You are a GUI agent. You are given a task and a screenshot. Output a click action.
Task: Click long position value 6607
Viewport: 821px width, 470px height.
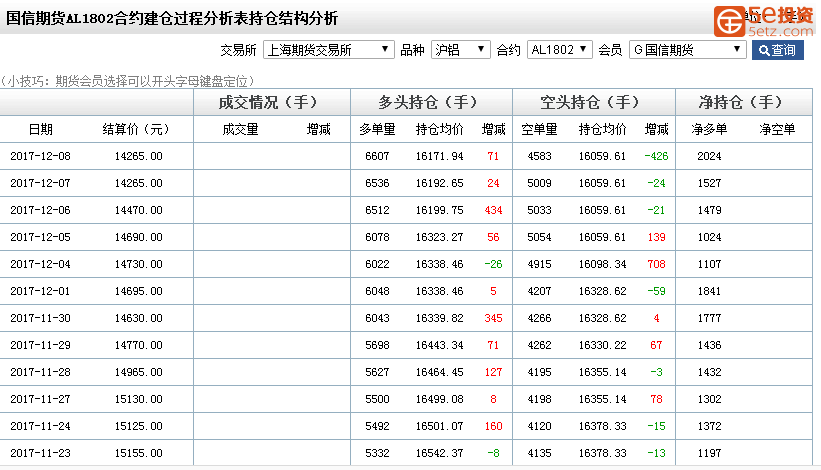[377, 156]
